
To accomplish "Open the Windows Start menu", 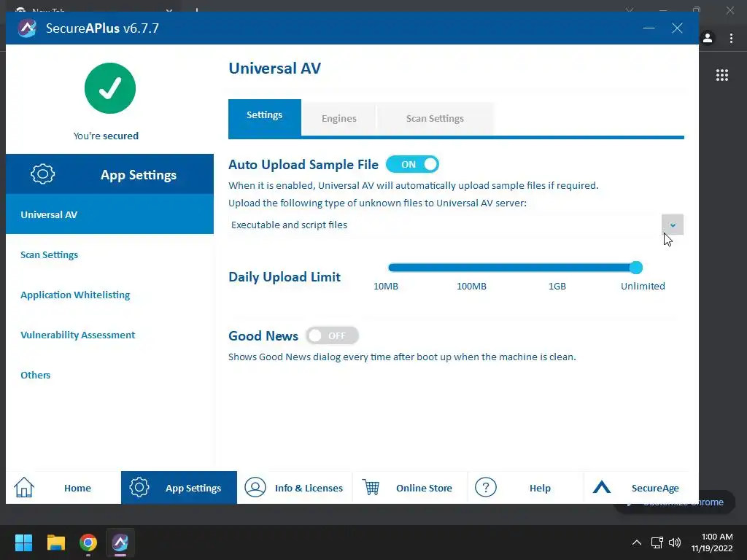I will coord(24,542).
